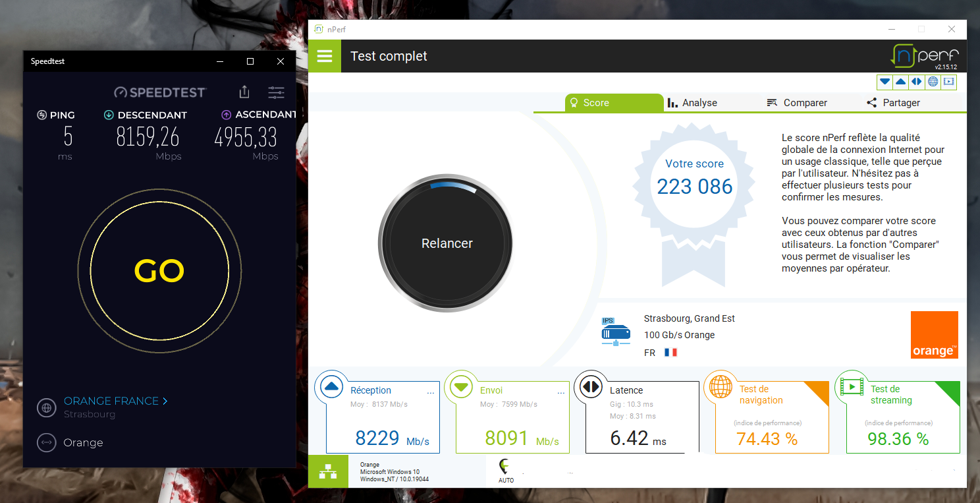Open the Analyse tab in nPerf
Viewport: 980px width, 503px height.
pos(692,103)
